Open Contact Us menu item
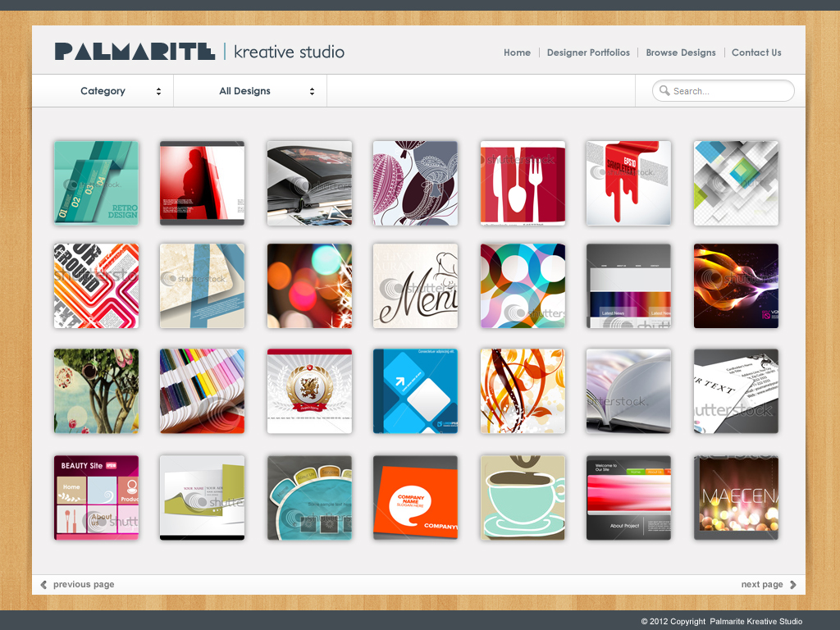 point(756,52)
